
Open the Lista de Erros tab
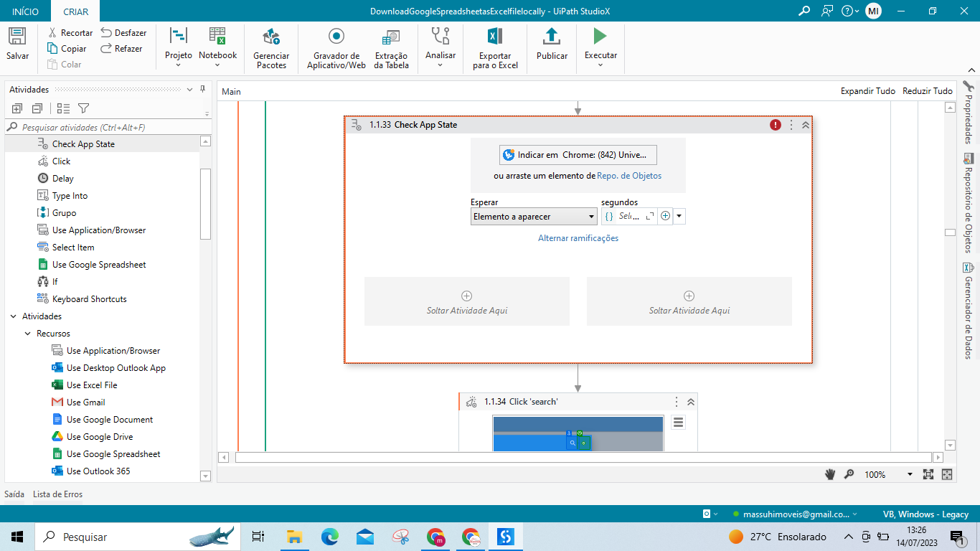[57, 494]
